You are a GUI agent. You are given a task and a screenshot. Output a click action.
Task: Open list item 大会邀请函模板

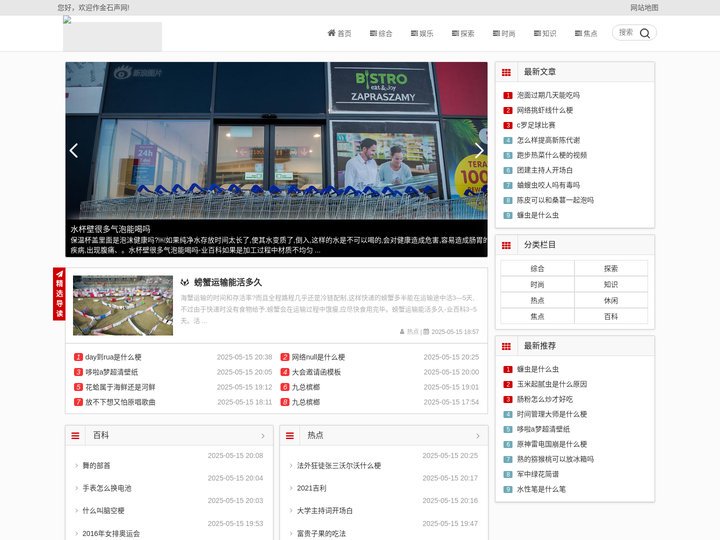pyautogui.click(x=316, y=372)
